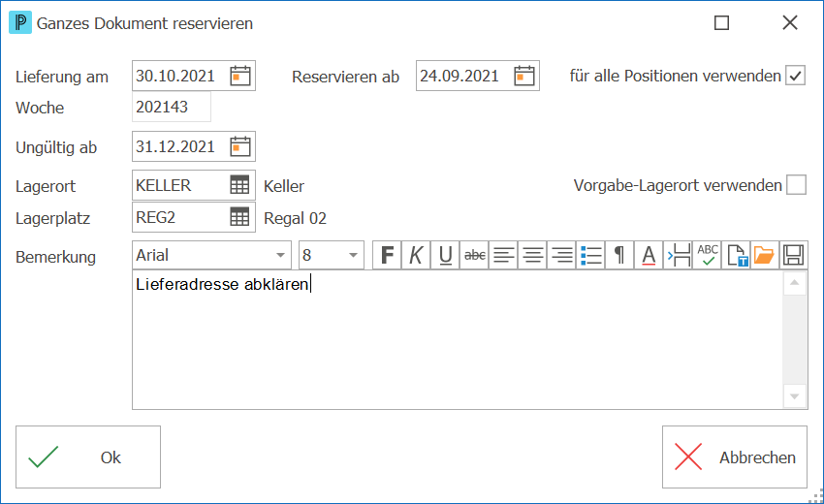Click the remark scrollbar down arrow
Viewport: 824px width, 504px height.
[795, 396]
